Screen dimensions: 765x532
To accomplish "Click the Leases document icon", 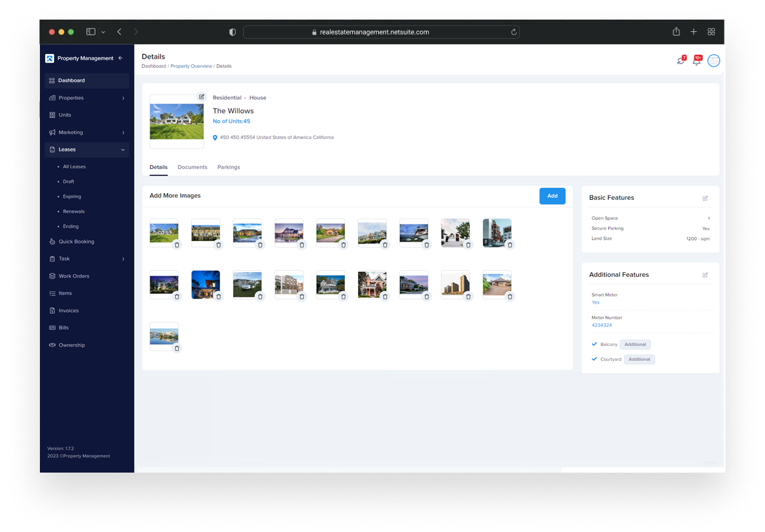I will click(x=52, y=149).
